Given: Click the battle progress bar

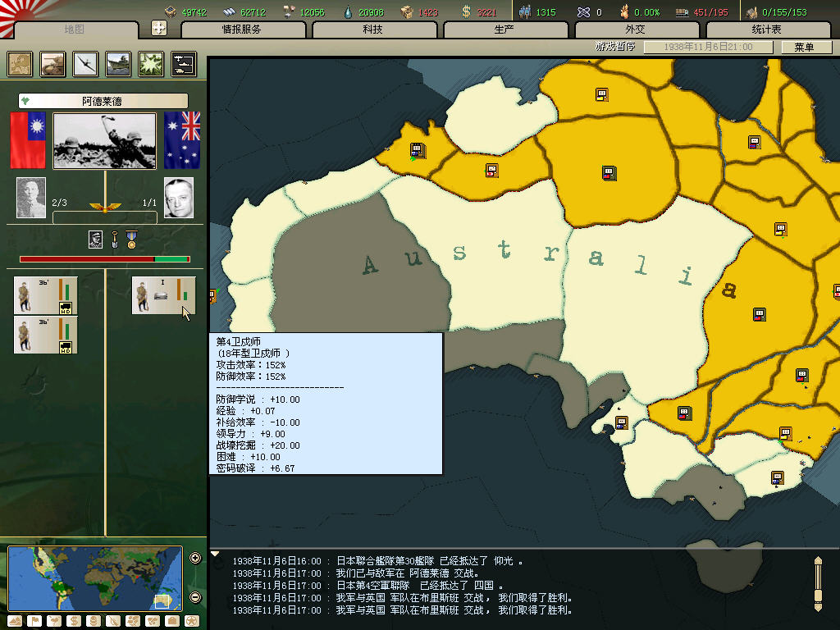Looking at the screenshot, I should (x=105, y=259).
